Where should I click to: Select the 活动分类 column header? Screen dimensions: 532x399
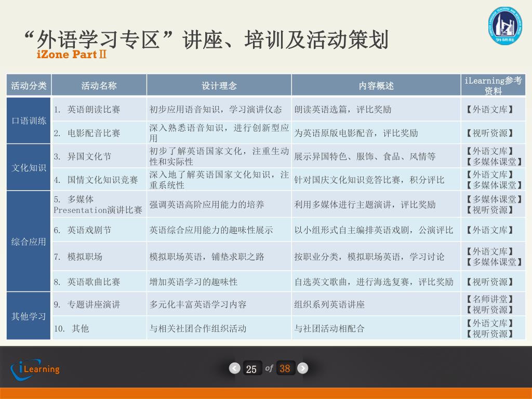[x=29, y=85]
